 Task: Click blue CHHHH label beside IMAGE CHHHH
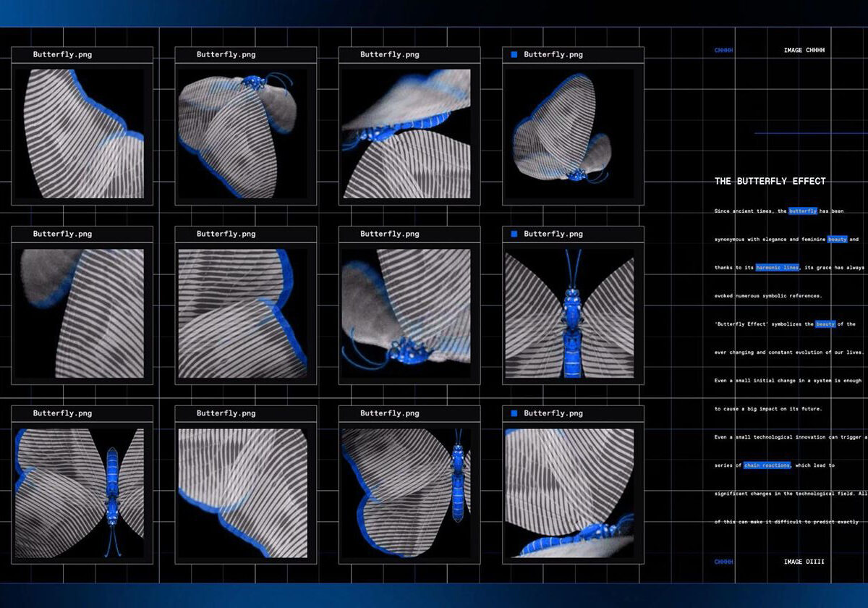723,51
